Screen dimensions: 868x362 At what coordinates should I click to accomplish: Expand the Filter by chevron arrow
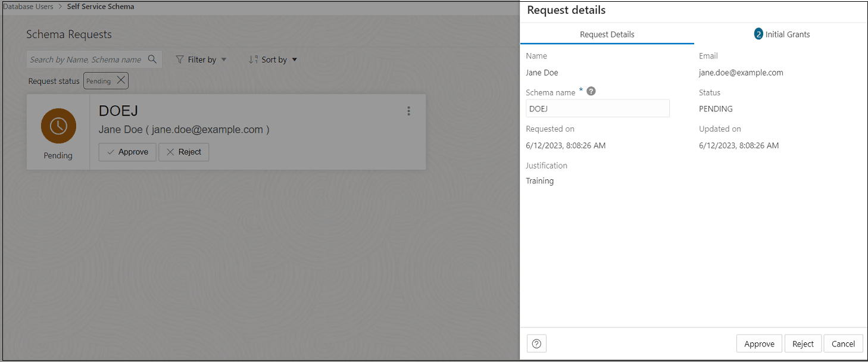click(224, 59)
